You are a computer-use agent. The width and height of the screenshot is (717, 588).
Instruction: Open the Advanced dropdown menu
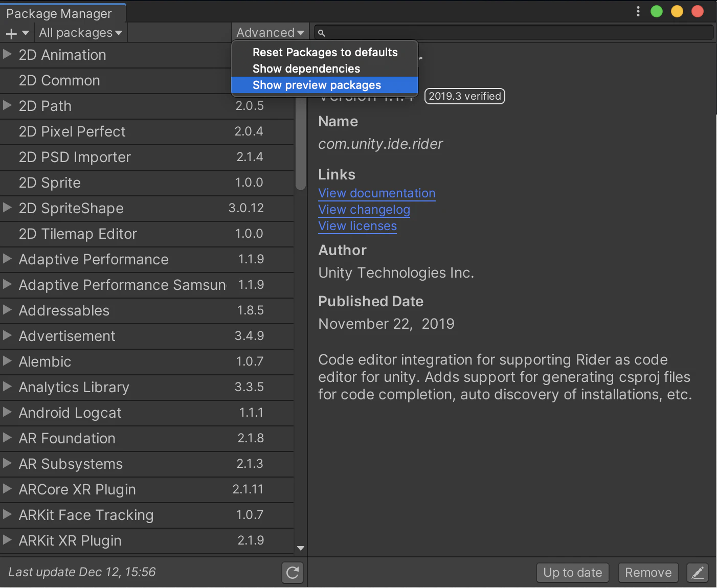pos(270,32)
